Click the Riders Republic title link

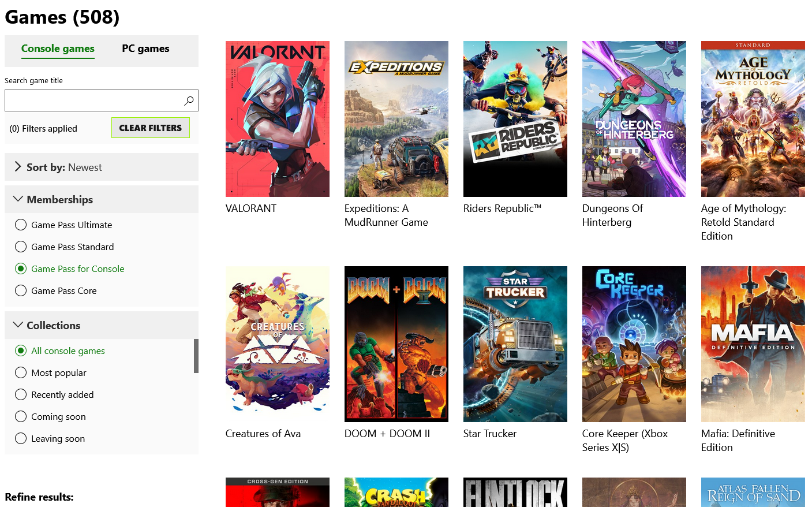point(502,208)
